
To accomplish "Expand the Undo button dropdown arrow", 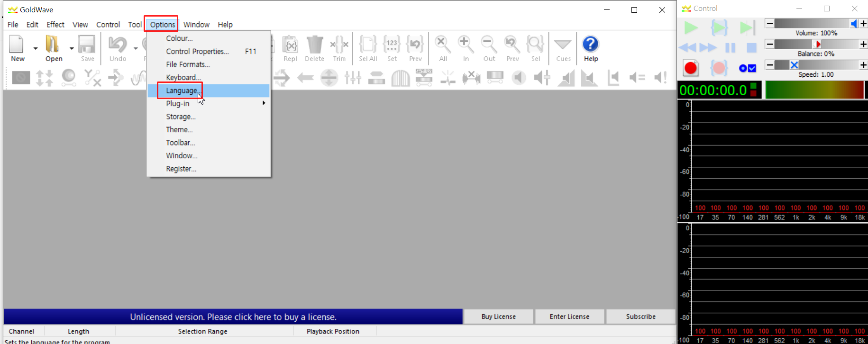I will [136, 48].
